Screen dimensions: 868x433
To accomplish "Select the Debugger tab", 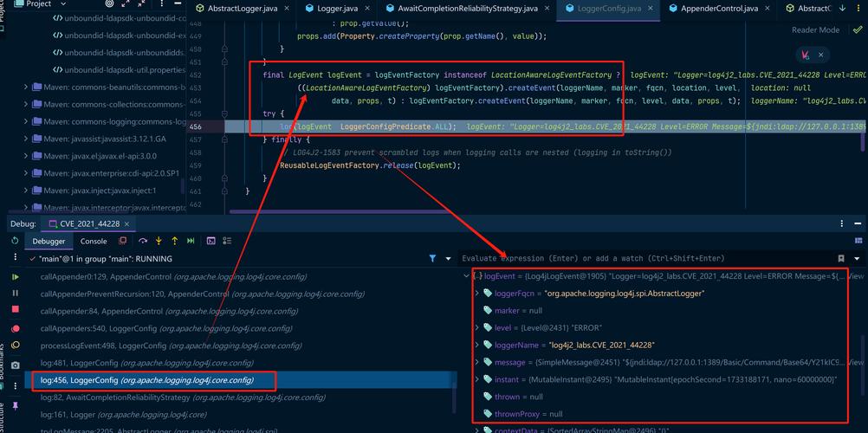I will point(49,241).
